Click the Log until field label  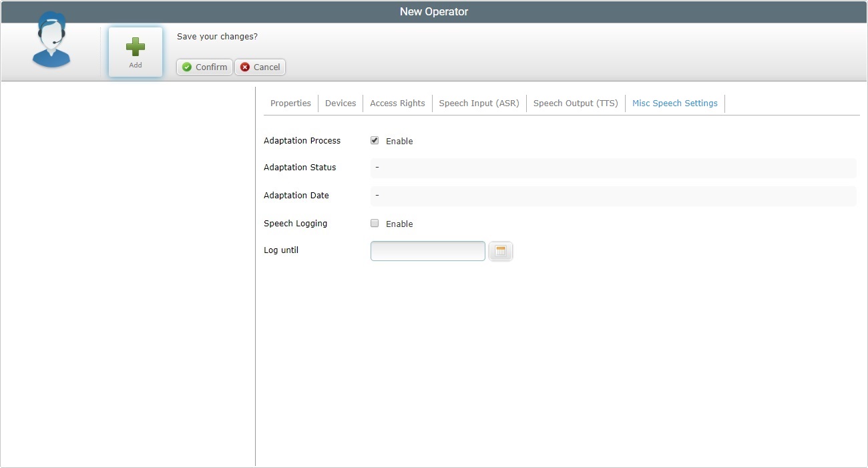(281, 250)
